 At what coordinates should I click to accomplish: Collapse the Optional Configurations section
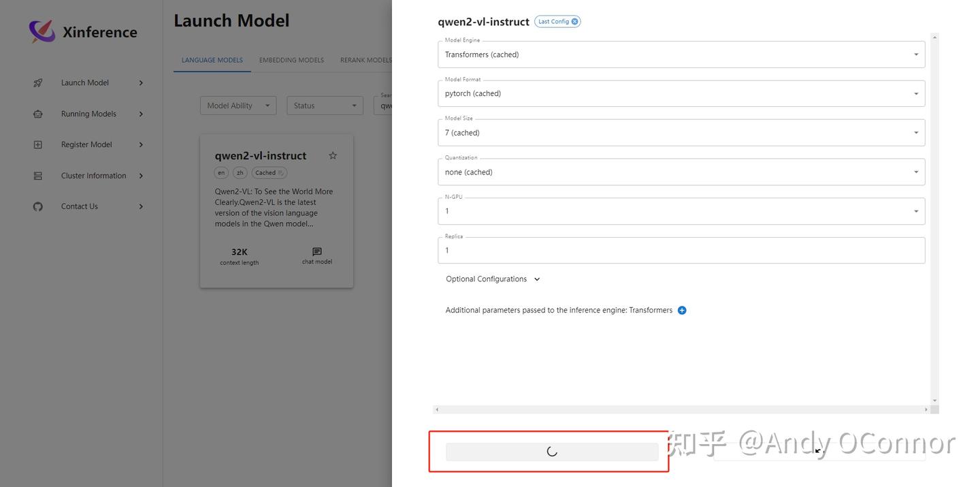pos(537,279)
